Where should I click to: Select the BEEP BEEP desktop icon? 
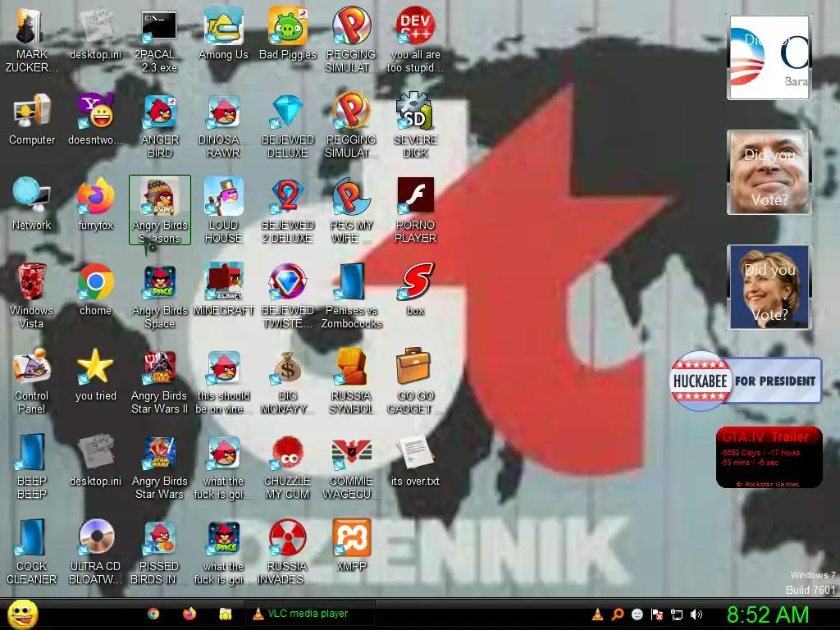[32, 467]
